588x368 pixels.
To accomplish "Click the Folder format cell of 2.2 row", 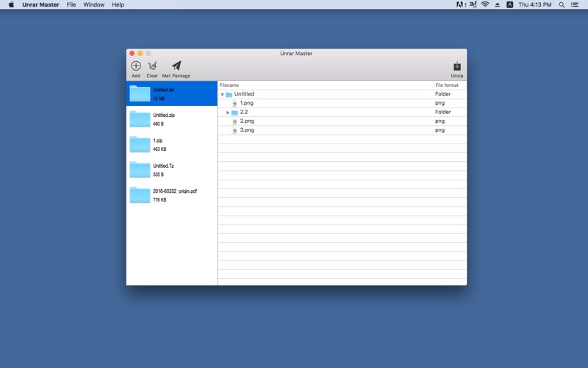I will [x=443, y=112].
